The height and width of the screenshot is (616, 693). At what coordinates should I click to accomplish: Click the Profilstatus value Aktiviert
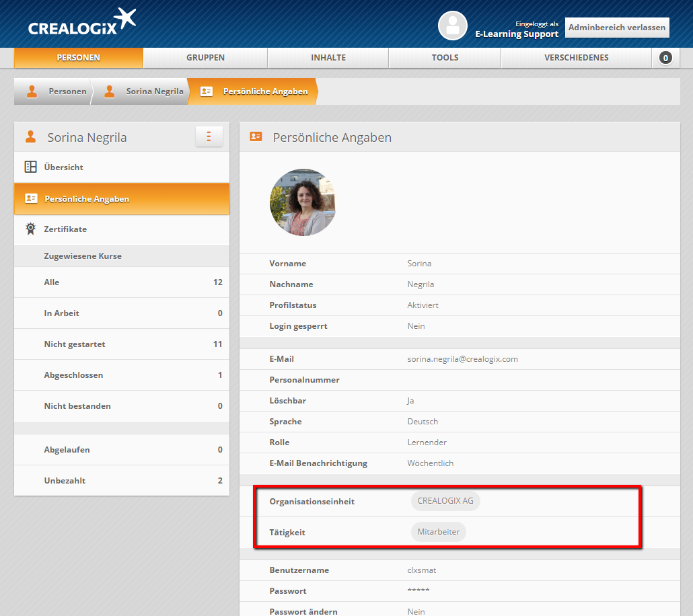[423, 305]
